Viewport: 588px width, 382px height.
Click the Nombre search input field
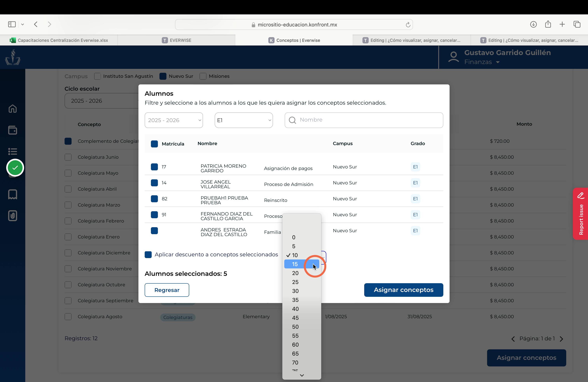[364, 120]
